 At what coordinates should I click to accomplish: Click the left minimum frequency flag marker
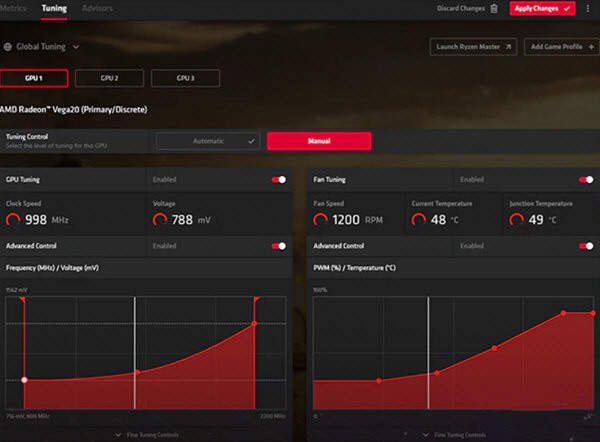click(23, 299)
